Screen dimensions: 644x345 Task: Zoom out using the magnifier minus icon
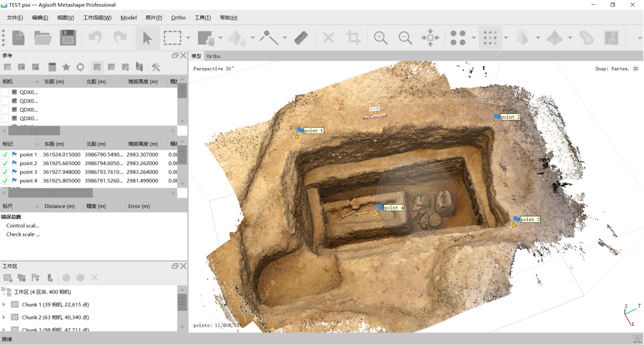(x=405, y=38)
